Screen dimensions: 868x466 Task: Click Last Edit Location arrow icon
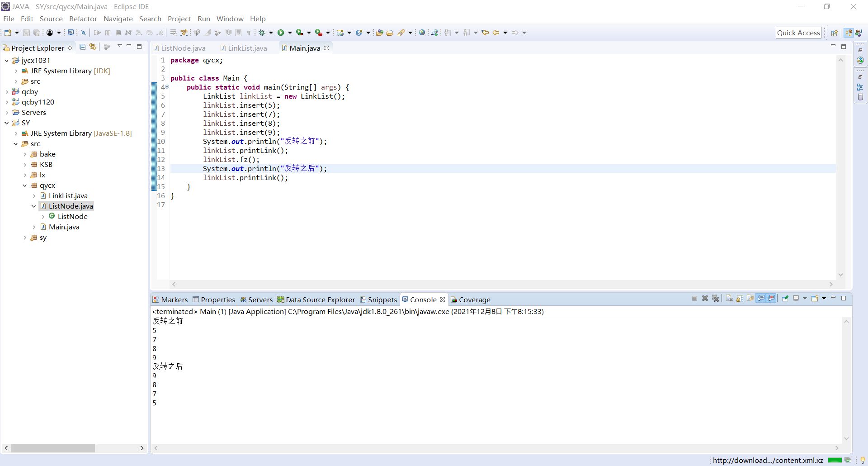(x=485, y=33)
